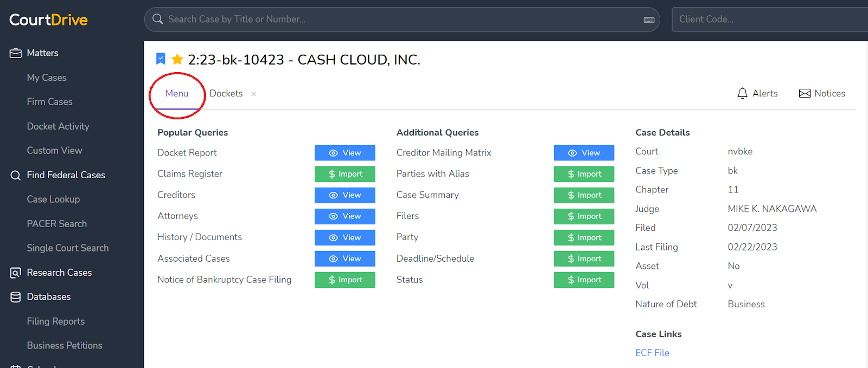Click the Search Case by Title field
868x368 pixels.
[x=401, y=20]
